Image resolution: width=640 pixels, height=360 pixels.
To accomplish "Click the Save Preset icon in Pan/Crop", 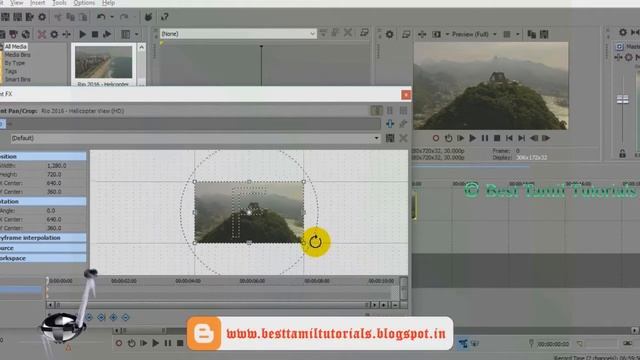I will 390,138.
